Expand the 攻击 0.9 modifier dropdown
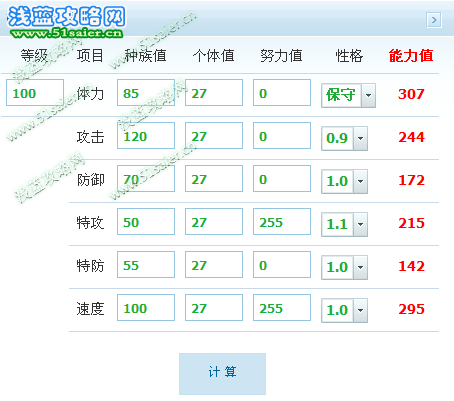Viewport: 454px width, 401px height. pyautogui.click(x=344, y=138)
